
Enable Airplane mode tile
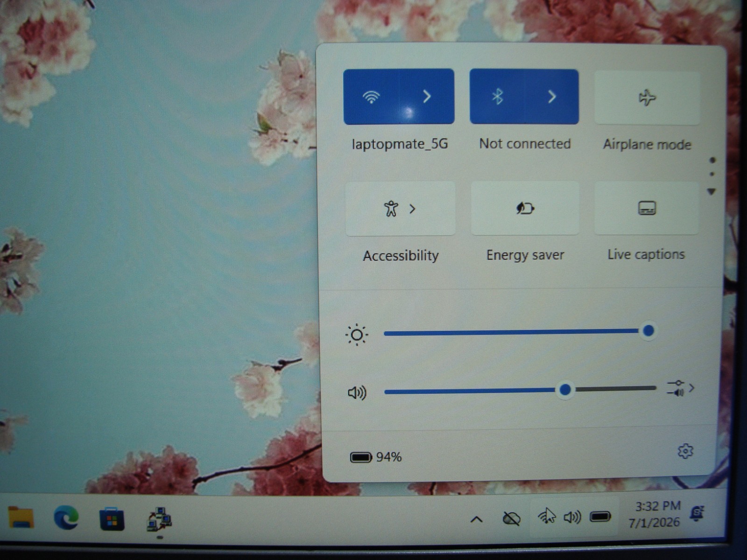pos(647,98)
